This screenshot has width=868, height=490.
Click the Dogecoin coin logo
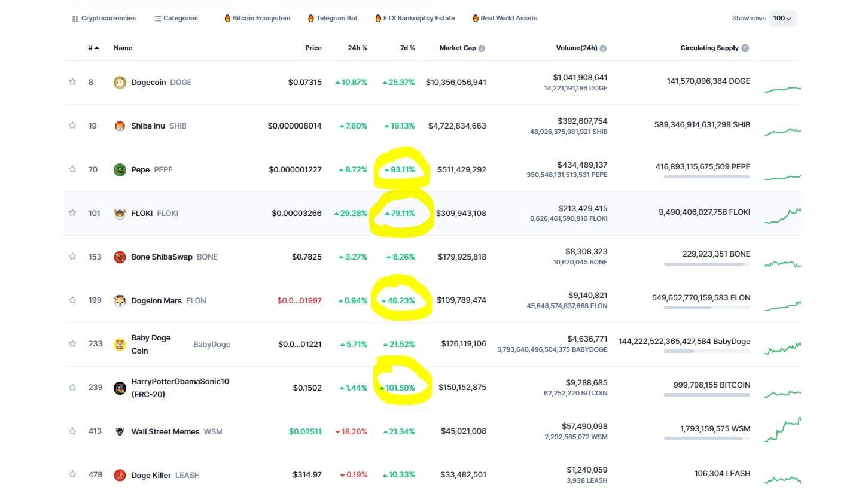point(120,82)
